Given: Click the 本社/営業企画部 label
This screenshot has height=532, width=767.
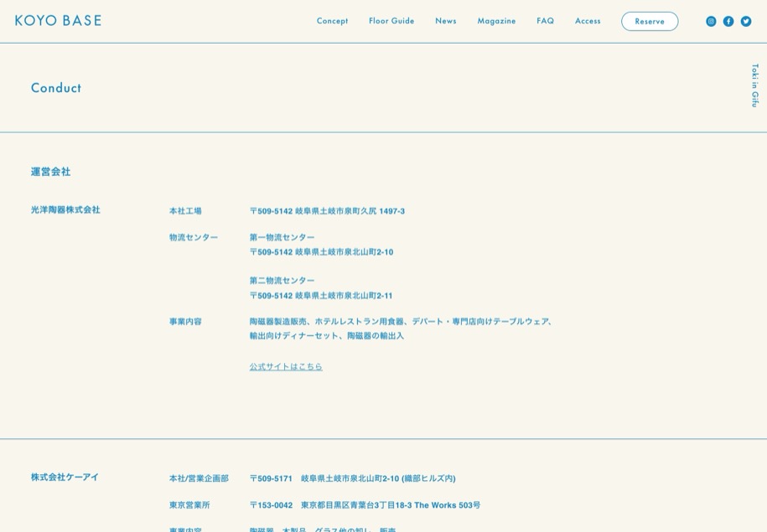Looking at the screenshot, I should [199, 478].
